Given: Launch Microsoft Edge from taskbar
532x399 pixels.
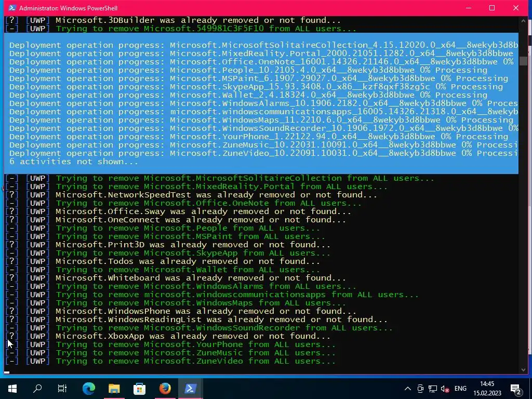Looking at the screenshot, I should click(x=88, y=389).
